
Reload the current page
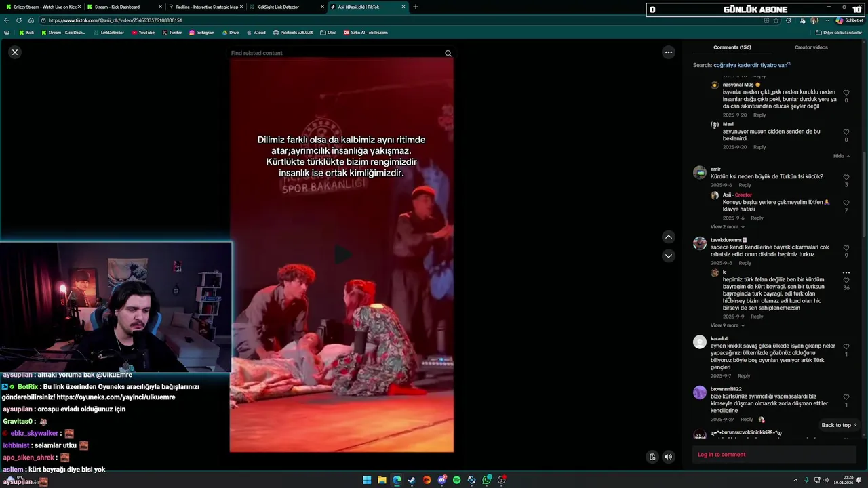tap(19, 20)
